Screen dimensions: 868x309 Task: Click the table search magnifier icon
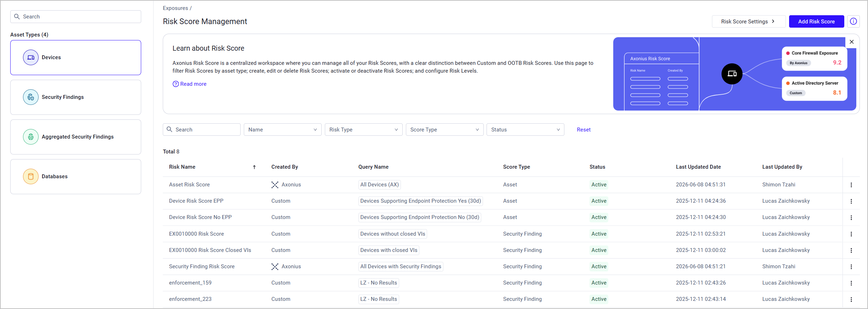tap(169, 129)
